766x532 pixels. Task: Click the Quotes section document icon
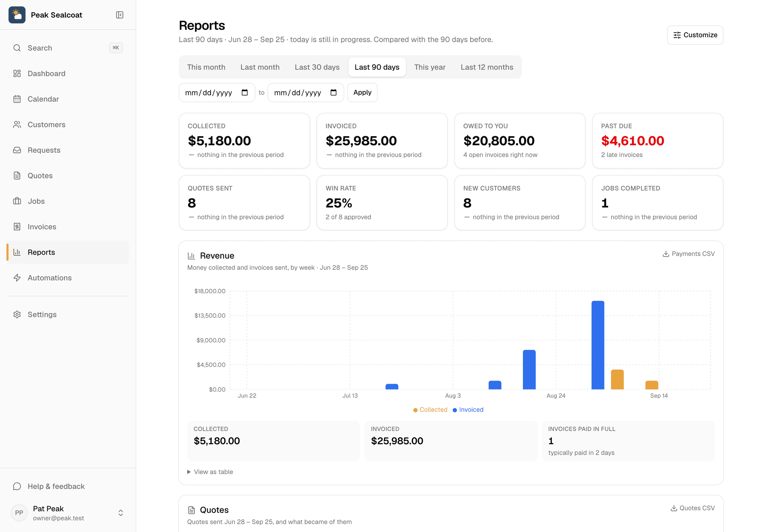tap(191, 510)
